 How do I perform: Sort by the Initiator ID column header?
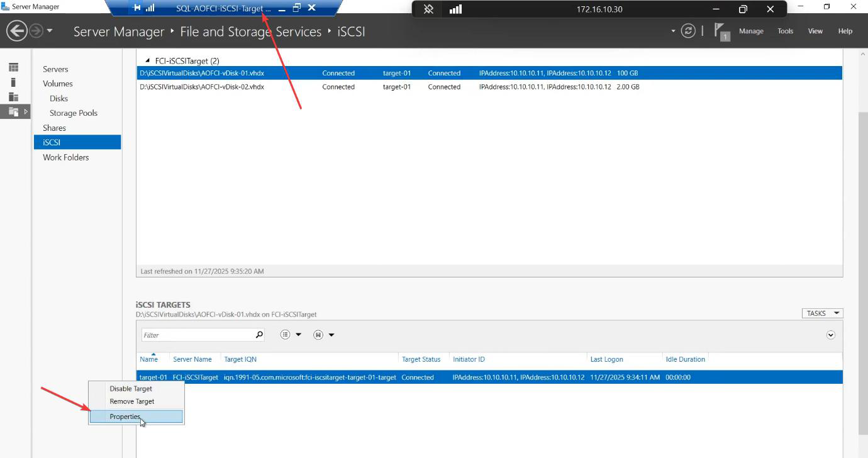click(x=469, y=359)
